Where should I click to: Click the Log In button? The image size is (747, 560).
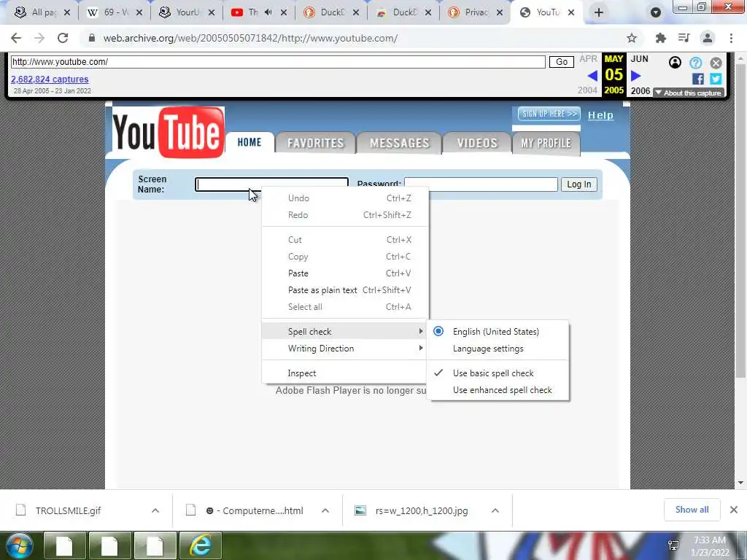pyautogui.click(x=578, y=184)
